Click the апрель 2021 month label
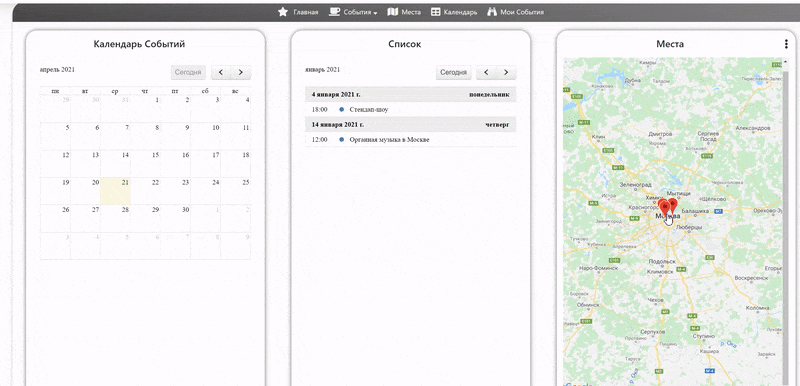Viewport: 800px width, 386px height. (57, 70)
